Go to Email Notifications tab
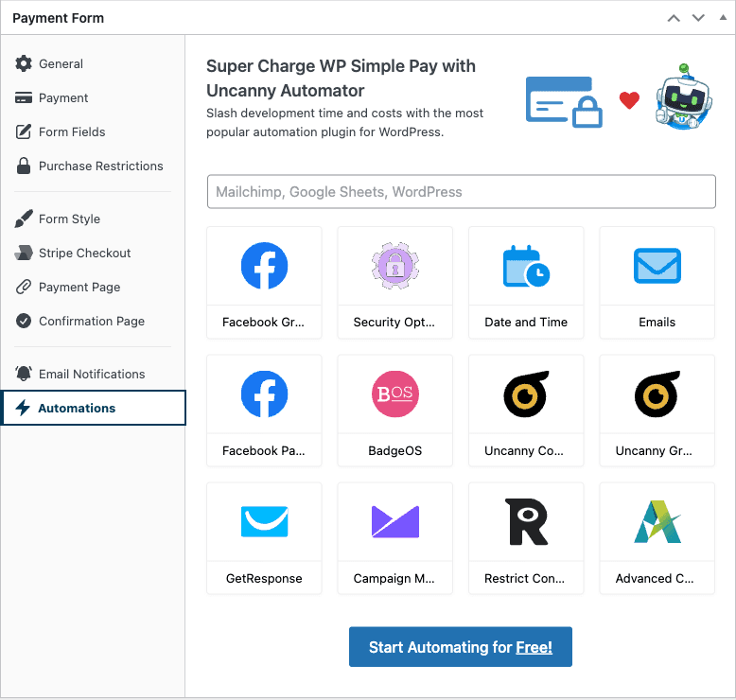 pos(93,375)
